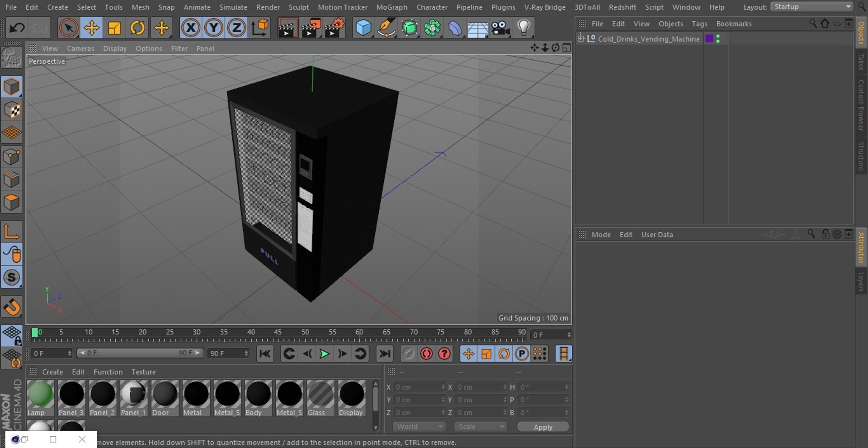Open the MoGraph menu
Screen dimensions: 868x448
pos(392,7)
